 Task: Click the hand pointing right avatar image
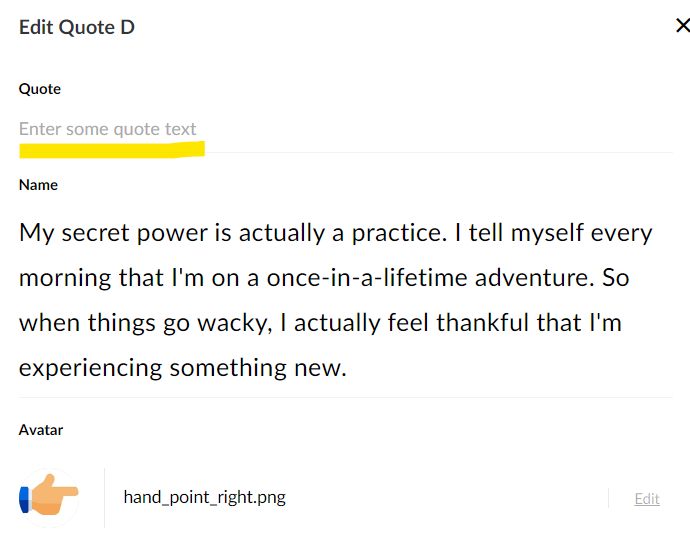pos(47,496)
